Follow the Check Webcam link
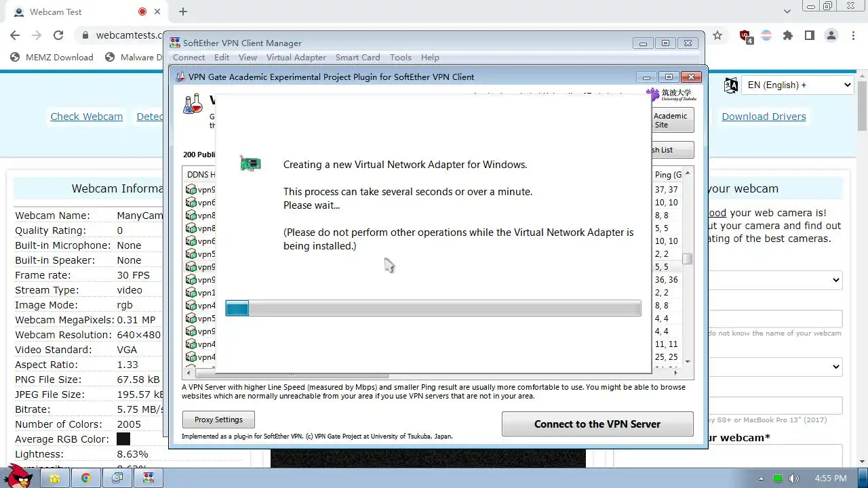868x488 pixels. 87,117
